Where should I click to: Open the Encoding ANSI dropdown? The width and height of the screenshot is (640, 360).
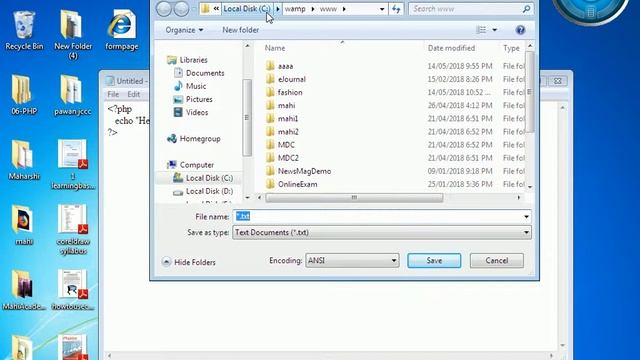(352, 260)
